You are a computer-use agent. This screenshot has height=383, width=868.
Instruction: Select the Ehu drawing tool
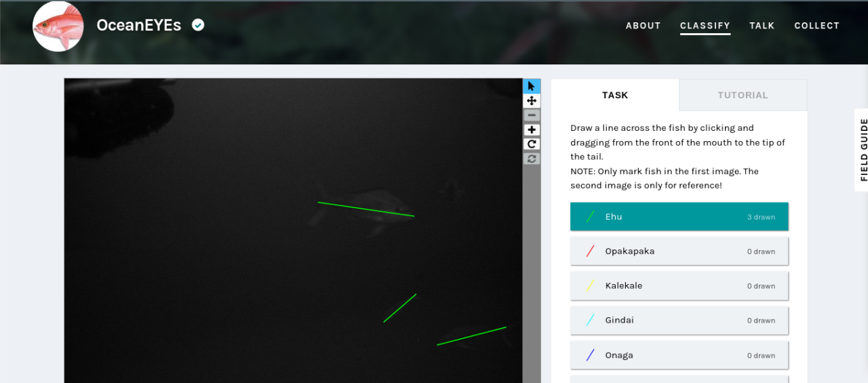point(679,217)
